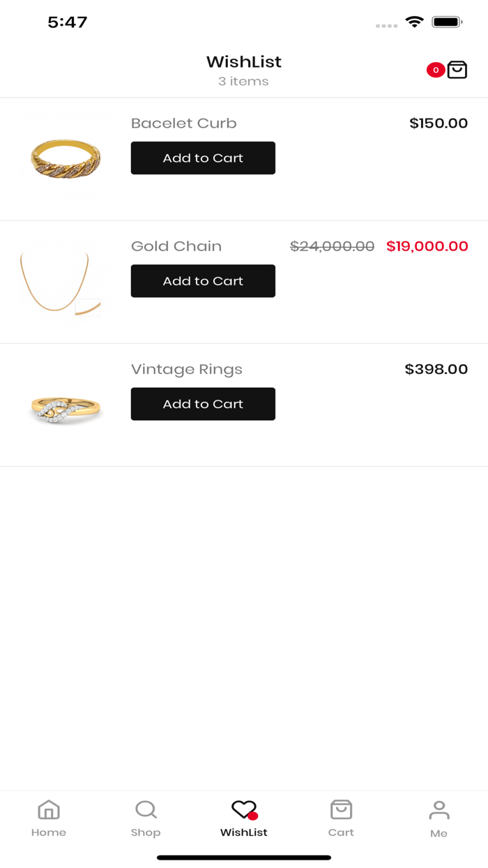Add Bacelet Curb to cart

click(x=203, y=158)
